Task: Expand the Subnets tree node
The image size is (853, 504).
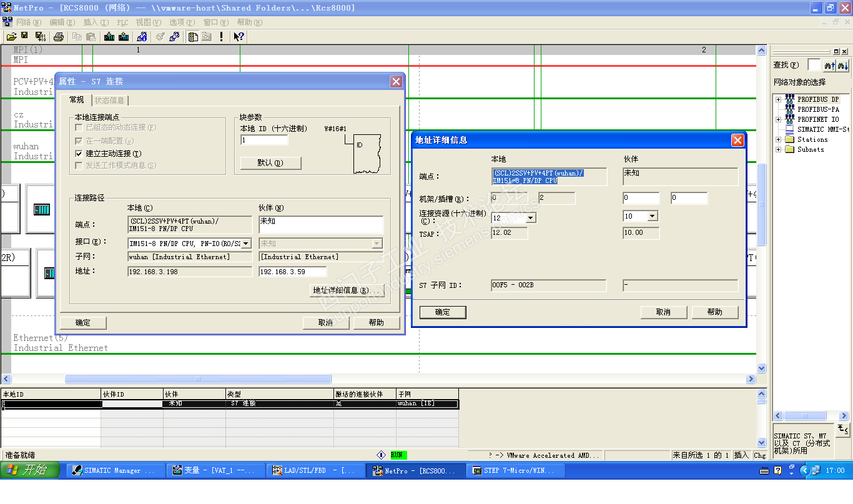Action: (779, 149)
